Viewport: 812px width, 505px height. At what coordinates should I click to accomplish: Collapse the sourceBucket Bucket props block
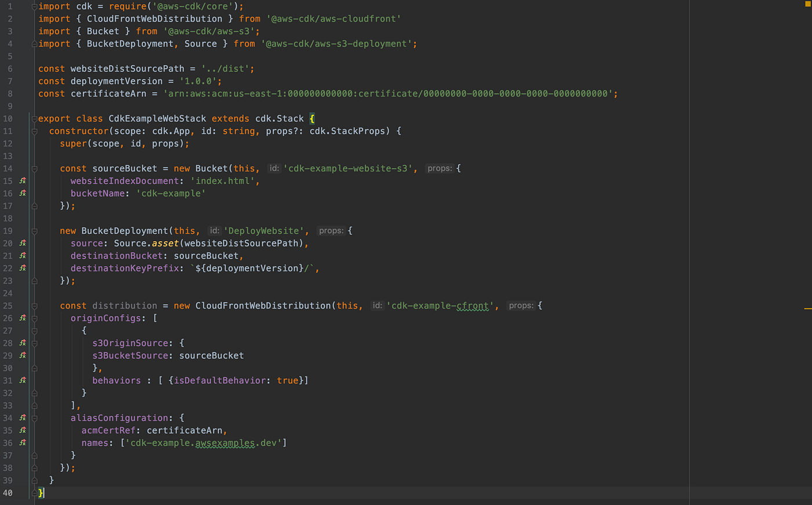(34, 168)
